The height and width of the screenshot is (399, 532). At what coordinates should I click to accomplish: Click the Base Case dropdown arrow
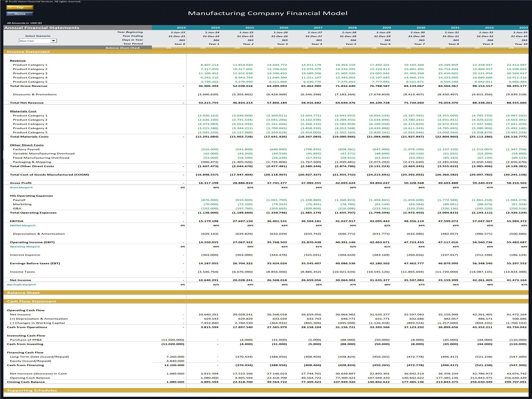click(x=54, y=41)
